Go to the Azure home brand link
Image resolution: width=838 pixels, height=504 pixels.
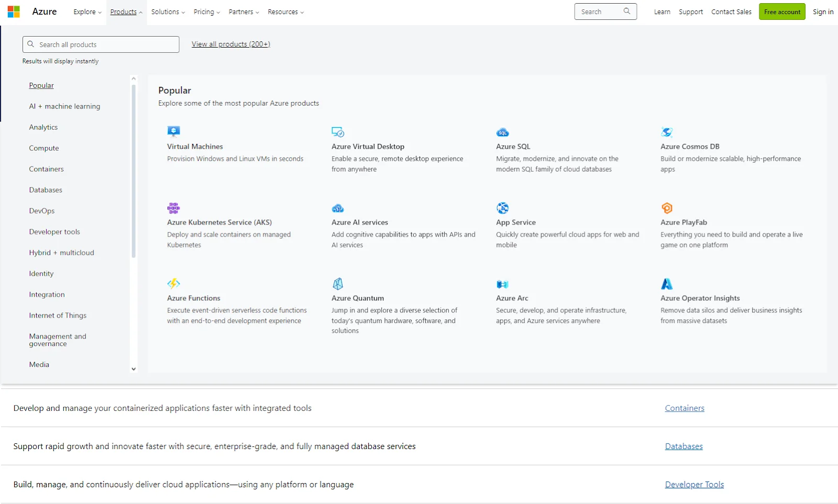point(45,12)
